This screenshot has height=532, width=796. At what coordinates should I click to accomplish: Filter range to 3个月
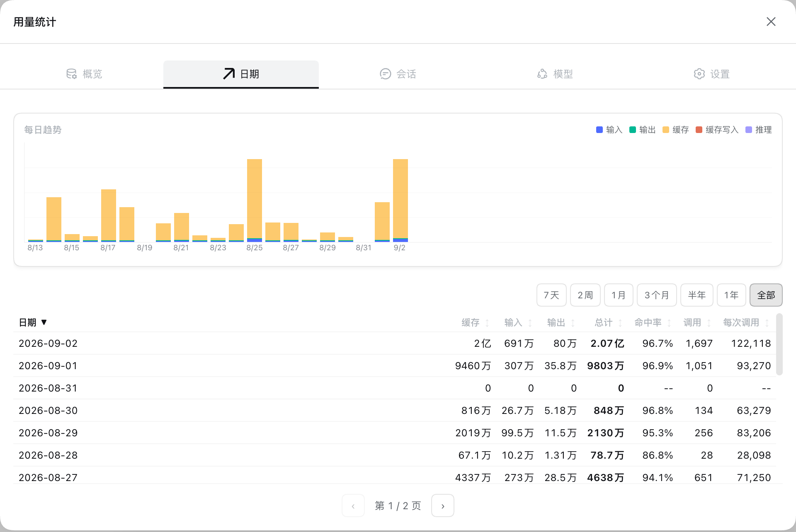point(657,295)
